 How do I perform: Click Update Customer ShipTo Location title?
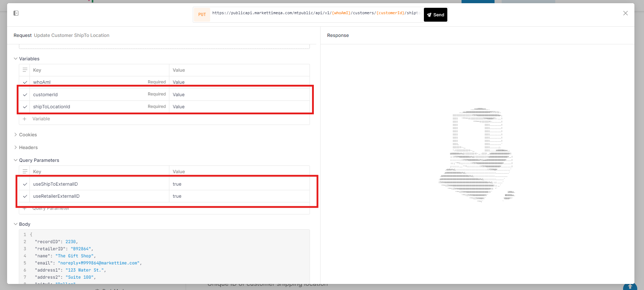pos(72,35)
